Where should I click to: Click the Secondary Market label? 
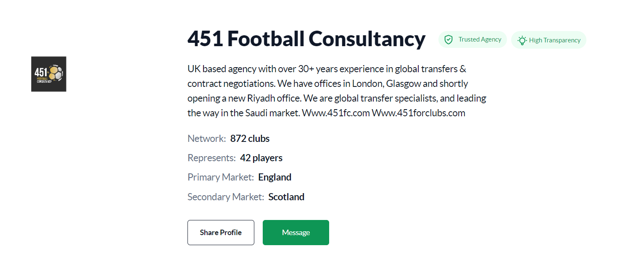tap(226, 197)
